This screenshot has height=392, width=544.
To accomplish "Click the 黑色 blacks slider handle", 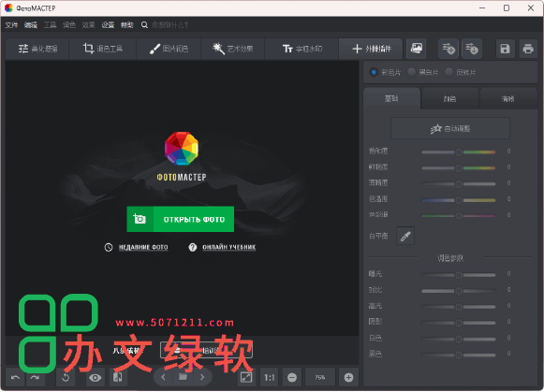I will pos(459,355).
